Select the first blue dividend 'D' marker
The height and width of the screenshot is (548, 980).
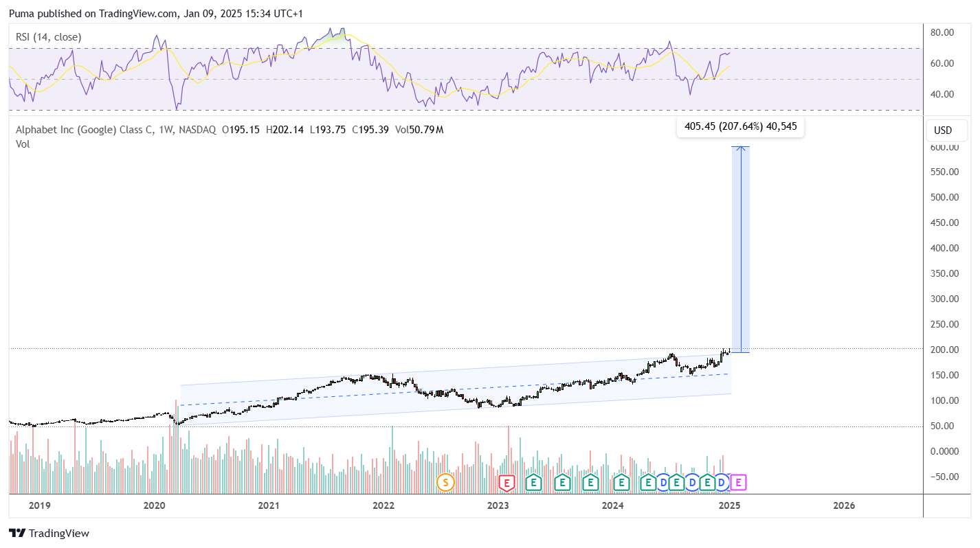coord(663,483)
